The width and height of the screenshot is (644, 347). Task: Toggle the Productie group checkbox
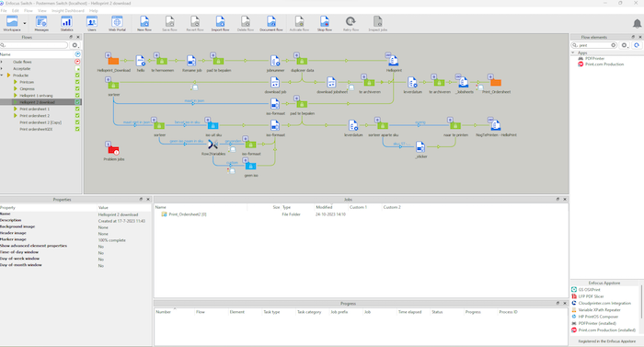click(x=77, y=75)
